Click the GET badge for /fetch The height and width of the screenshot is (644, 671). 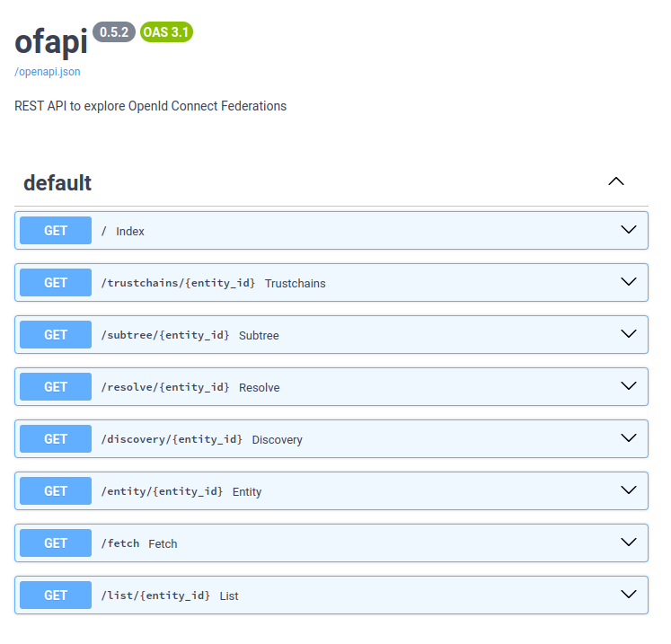click(x=56, y=543)
